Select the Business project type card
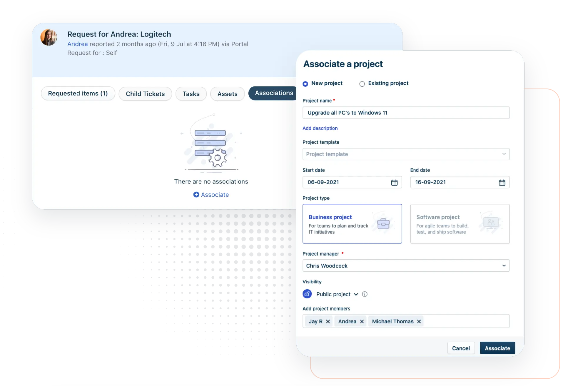The width and height of the screenshot is (588, 386). (x=352, y=224)
